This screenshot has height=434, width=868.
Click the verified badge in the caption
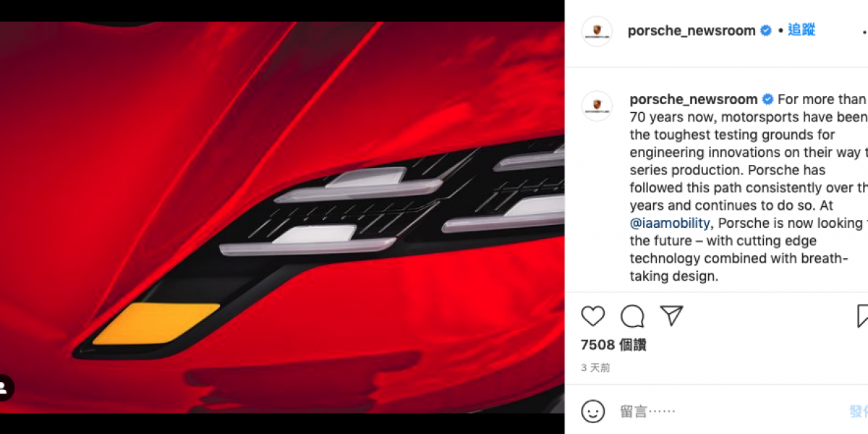pyautogui.click(x=768, y=100)
